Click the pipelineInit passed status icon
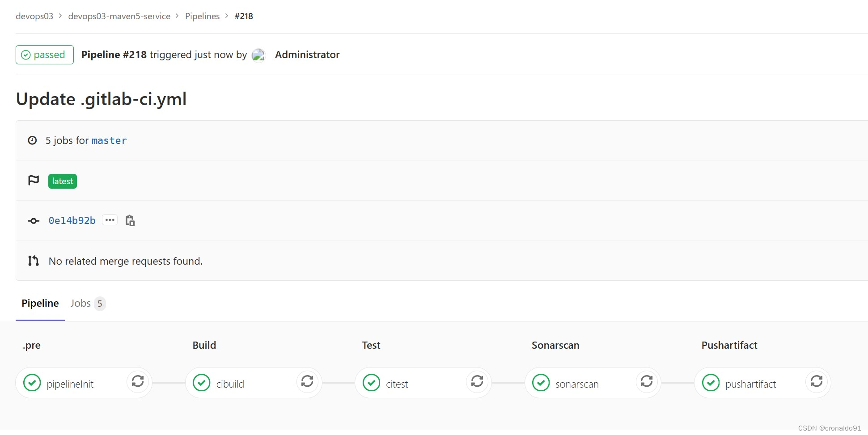Viewport: 868px width, 435px height. (32, 383)
